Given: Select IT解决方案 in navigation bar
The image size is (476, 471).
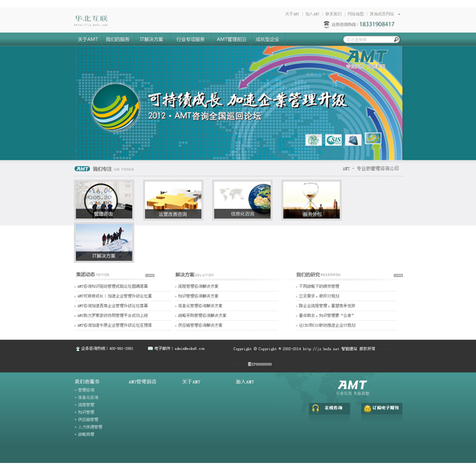Looking at the screenshot, I should click(x=152, y=40).
